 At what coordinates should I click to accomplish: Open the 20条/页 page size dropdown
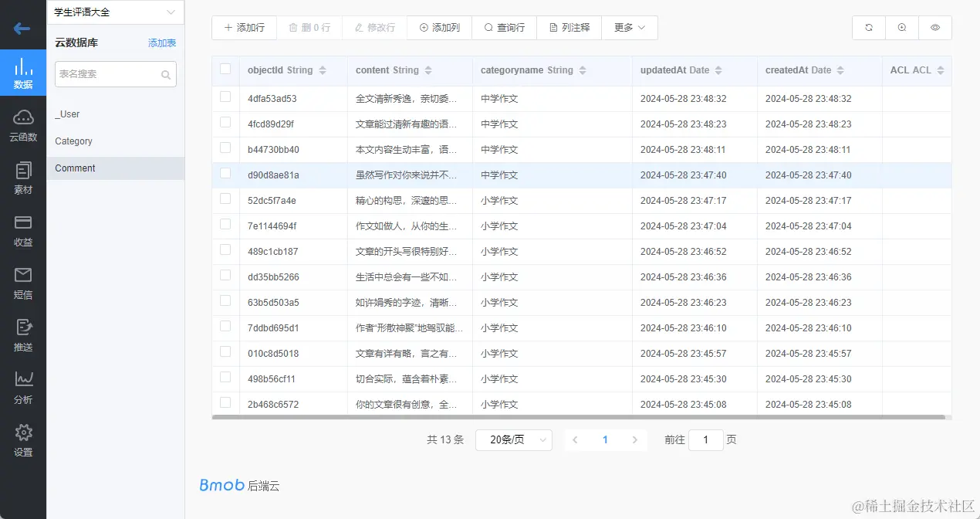[514, 439]
